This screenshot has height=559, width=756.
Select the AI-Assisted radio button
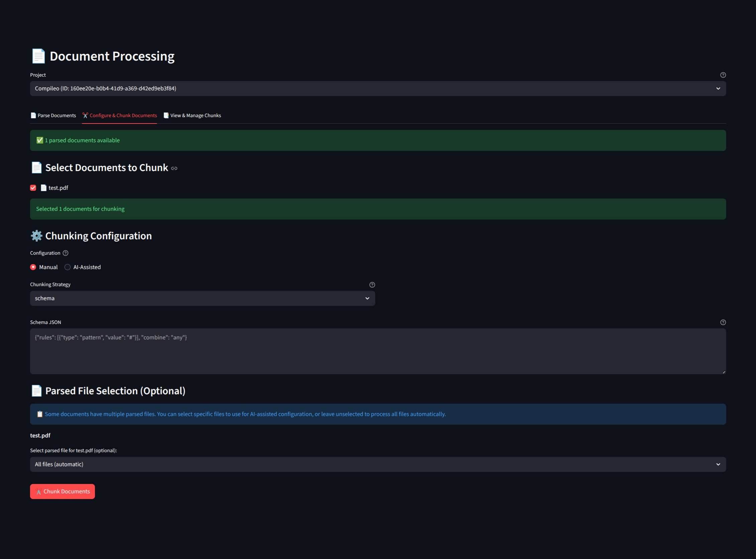click(68, 267)
